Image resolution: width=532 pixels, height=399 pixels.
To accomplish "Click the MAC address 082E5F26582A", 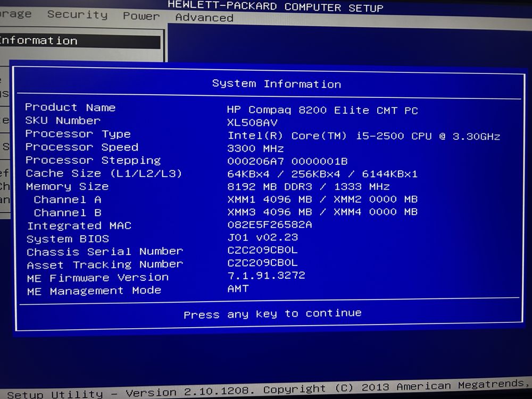I will (x=270, y=225).
